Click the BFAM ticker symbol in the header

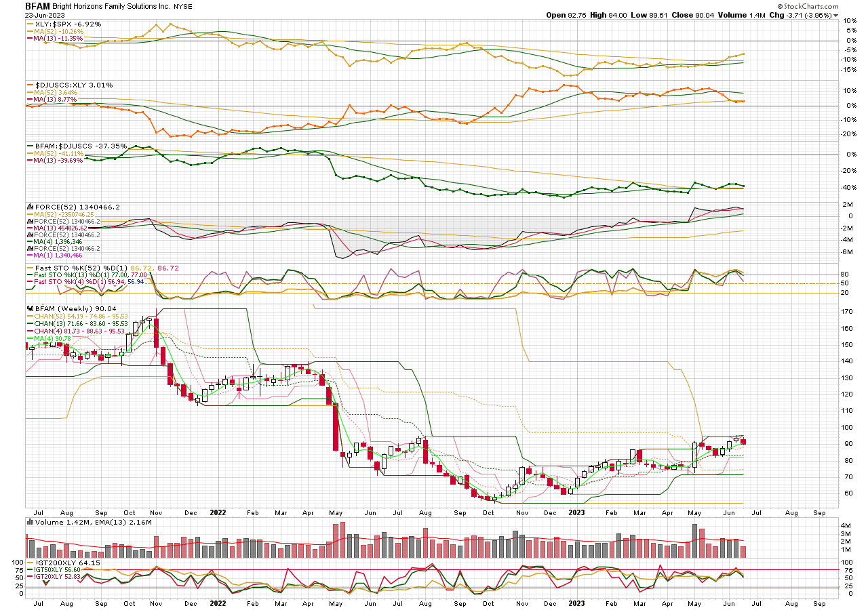coord(38,5)
